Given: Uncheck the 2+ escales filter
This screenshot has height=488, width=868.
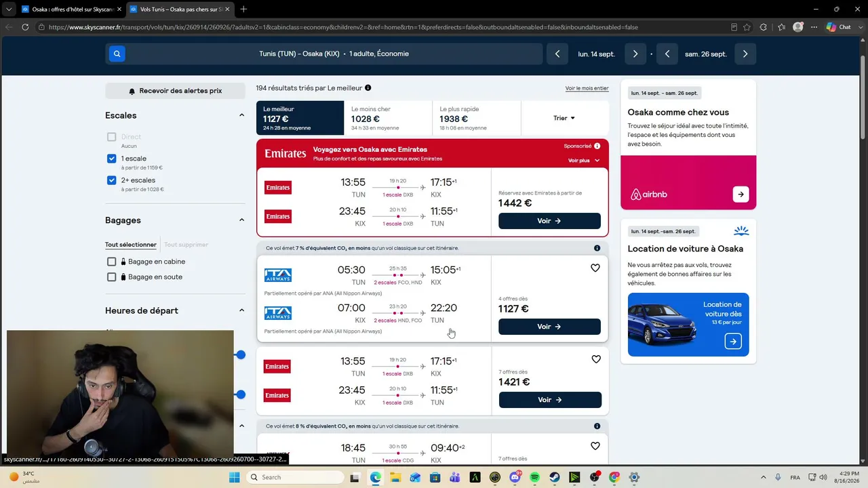Looking at the screenshot, I should tap(112, 180).
